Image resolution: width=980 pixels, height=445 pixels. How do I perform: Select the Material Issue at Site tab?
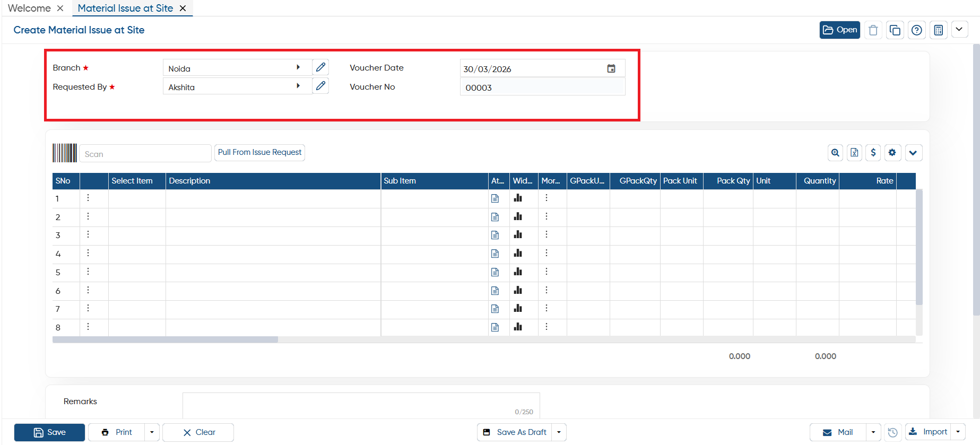point(125,8)
